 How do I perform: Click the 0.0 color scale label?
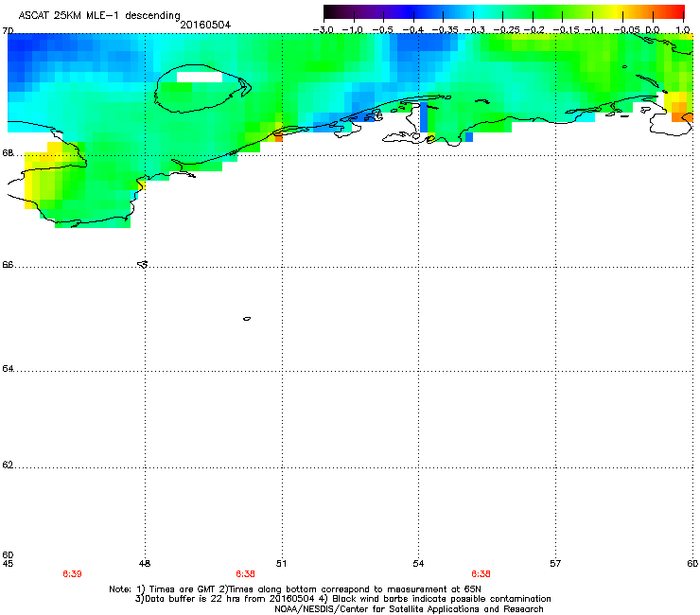(x=653, y=30)
